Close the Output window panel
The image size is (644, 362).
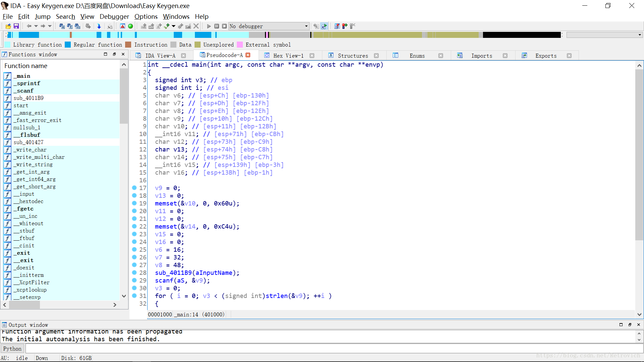click(639, 325)
